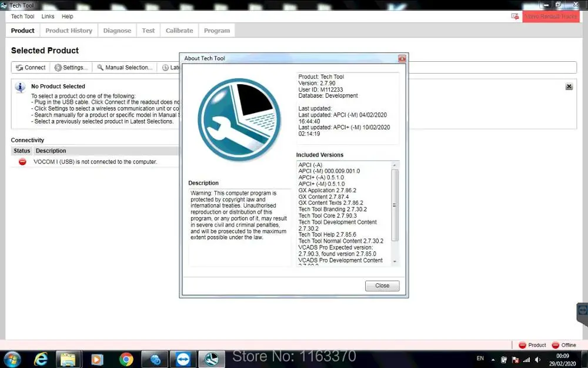Image resolution: width=588 pixels, height=368 pixels.
Task: Open the blue globe taskbar application
Action: point(155,359)
